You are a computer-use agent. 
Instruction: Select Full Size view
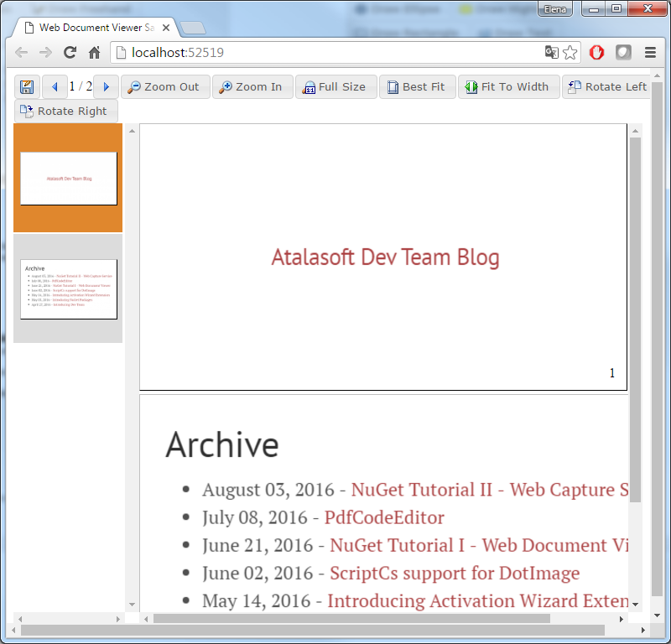336,87
